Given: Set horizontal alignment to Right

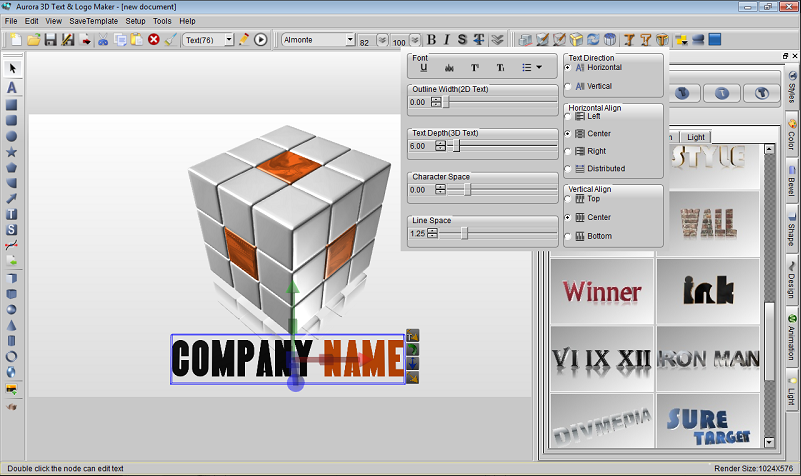Looking at the screenshot, I should tap(585, 151).
